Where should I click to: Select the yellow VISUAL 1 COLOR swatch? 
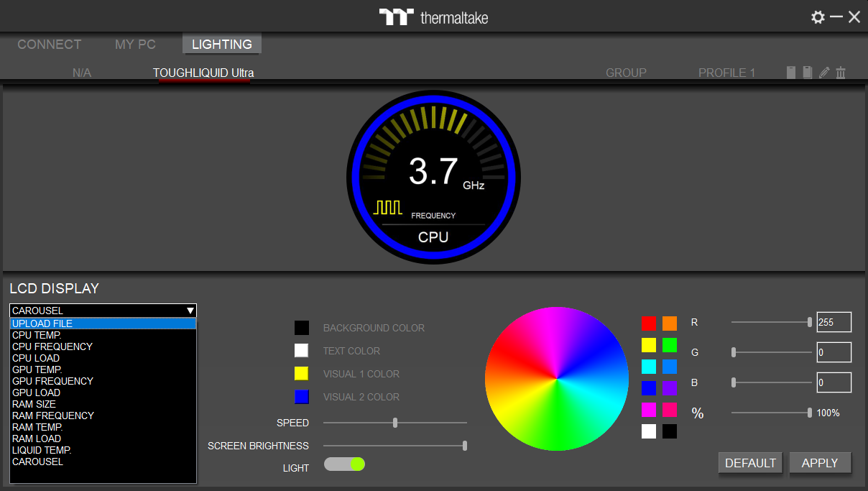coord(301,374)
